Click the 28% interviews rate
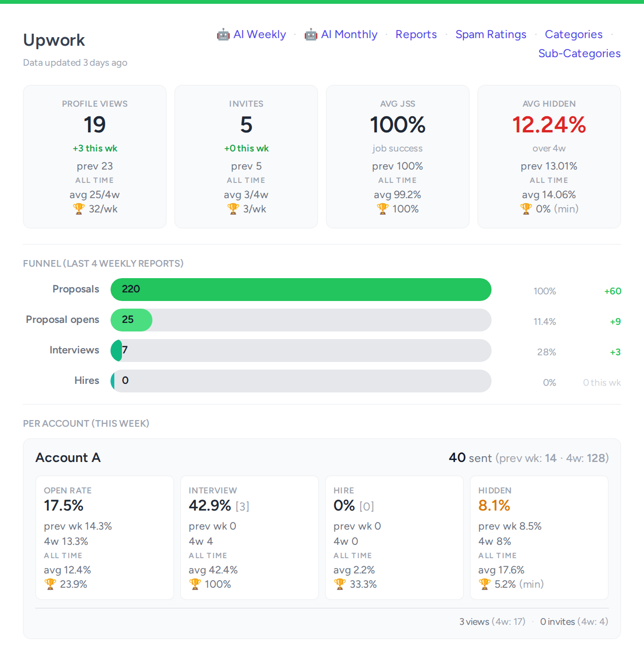 pyautogui.click(x=547, y=352)
